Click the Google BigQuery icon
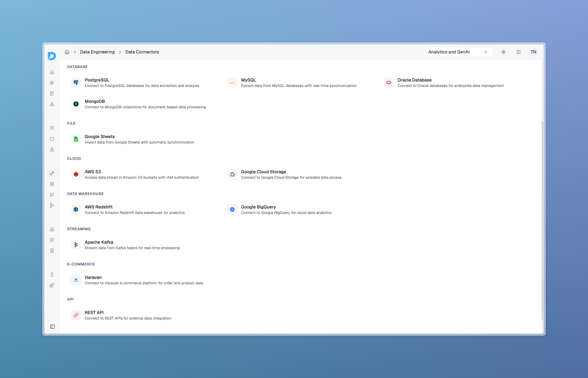Viewport: 588px width, 378px height. pyautogui.click(x=232, y=210)
